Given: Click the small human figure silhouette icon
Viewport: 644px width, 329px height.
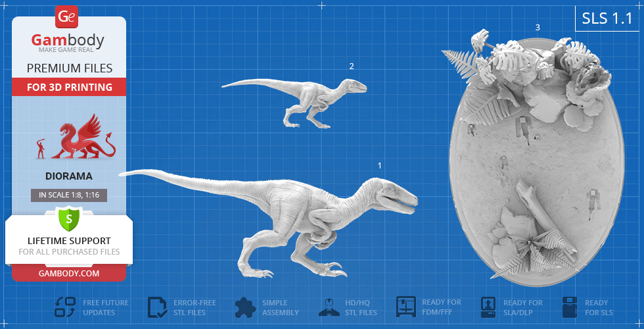Looking at the screenshot, I should [x=41, y=149].
